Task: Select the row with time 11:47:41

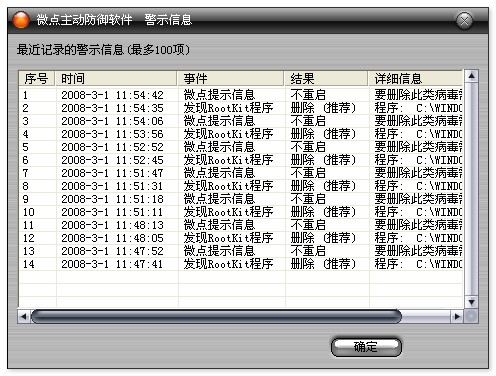Action: (x=241, y=264)
